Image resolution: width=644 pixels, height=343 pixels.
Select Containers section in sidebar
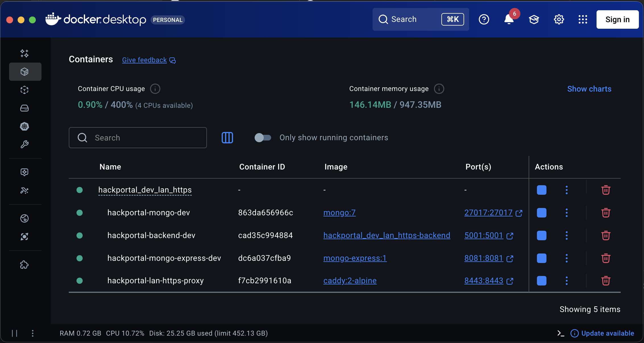point(25,72)
